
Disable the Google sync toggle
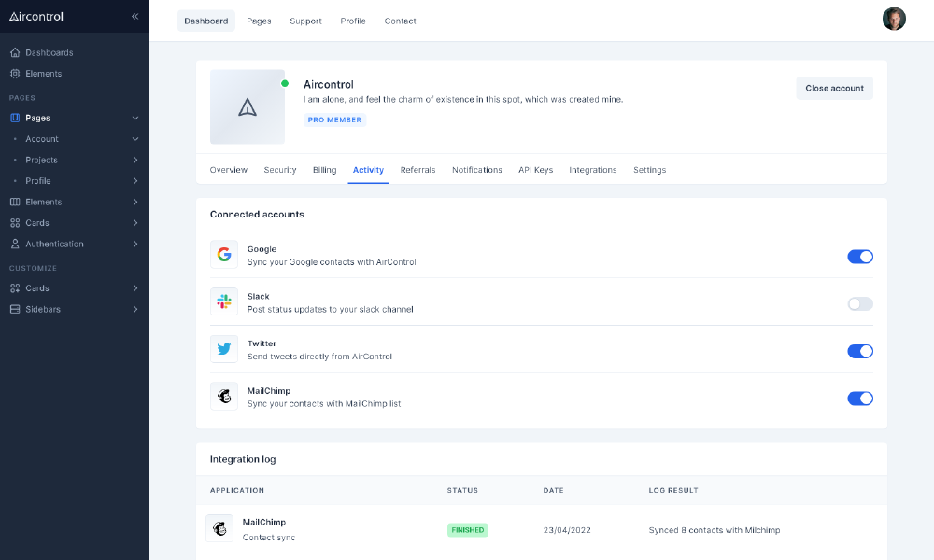point(859,256)
